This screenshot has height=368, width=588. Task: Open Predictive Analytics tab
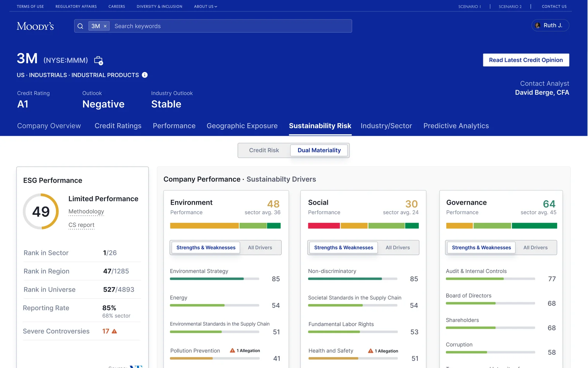pyautogui.click(x=456, y=126)
